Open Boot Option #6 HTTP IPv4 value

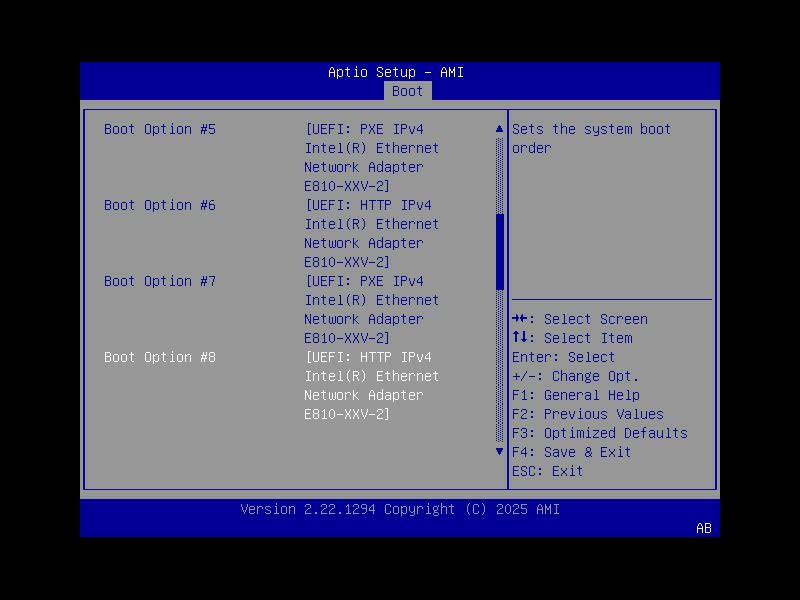(x=371, y=234)
